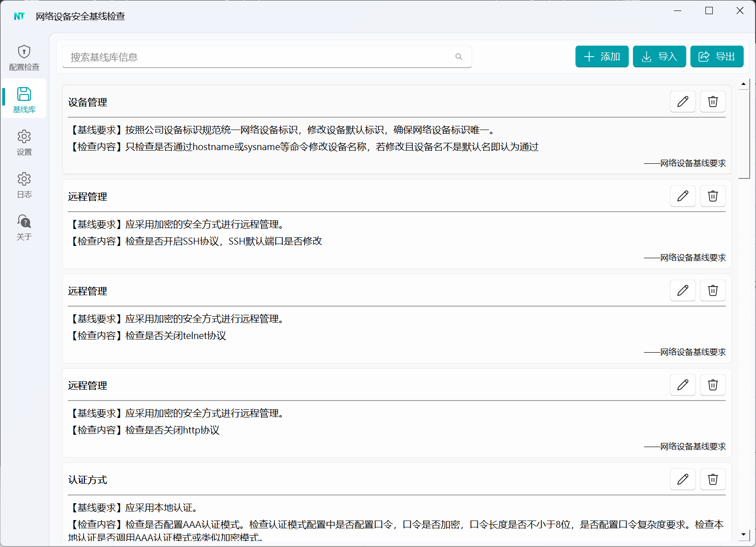Click the baseline list scrollbar thumb
Image resolution: width=756 pixels, height=547 pixels.
click(744, 134)
